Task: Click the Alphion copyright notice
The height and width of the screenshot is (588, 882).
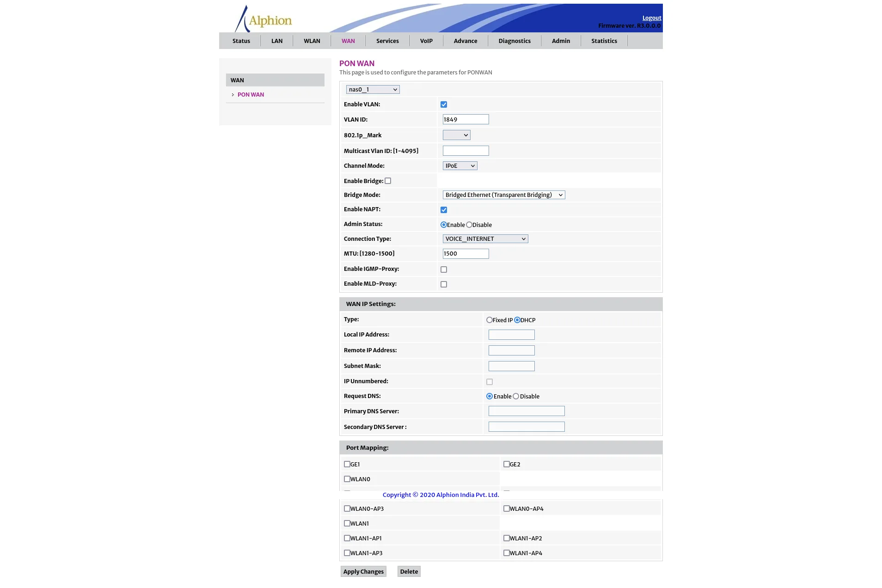Action: (x=441, y=495)
